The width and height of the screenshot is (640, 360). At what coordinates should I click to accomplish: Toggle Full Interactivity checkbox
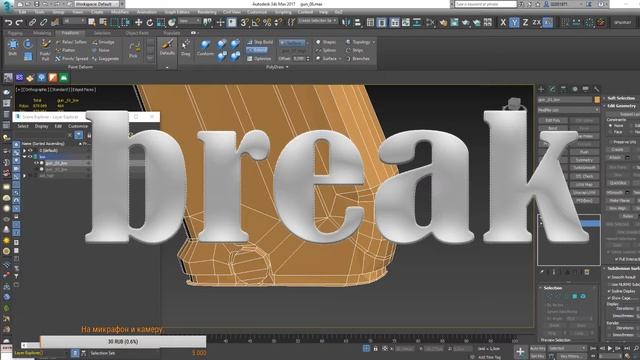(617, 259)
